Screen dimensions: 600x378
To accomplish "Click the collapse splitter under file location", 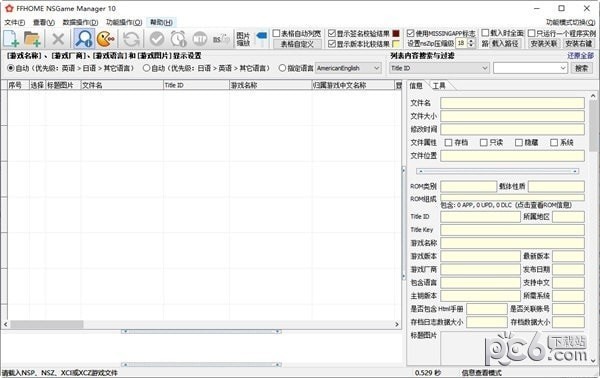I will pyautogui.click(x=497, y=171).
